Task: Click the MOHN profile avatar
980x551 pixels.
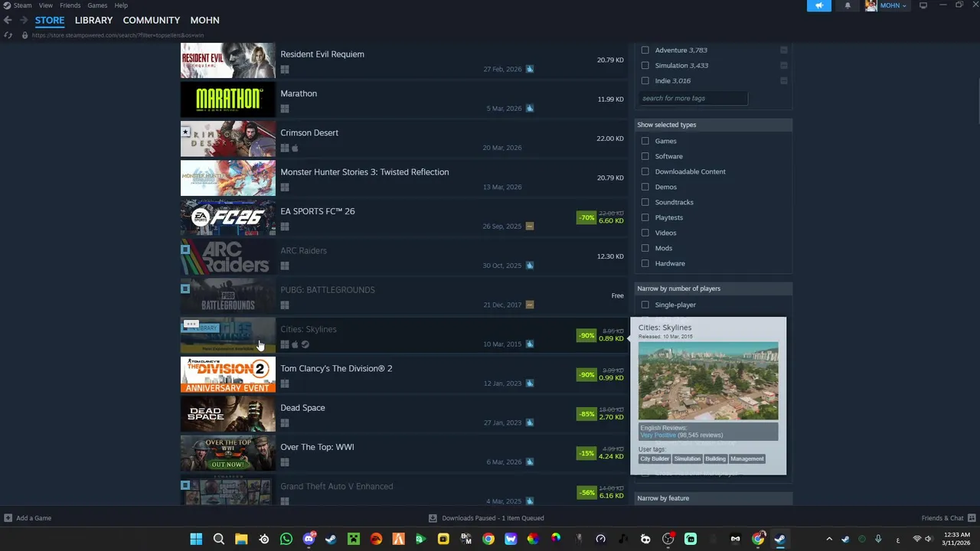Action: click(871, 5)
